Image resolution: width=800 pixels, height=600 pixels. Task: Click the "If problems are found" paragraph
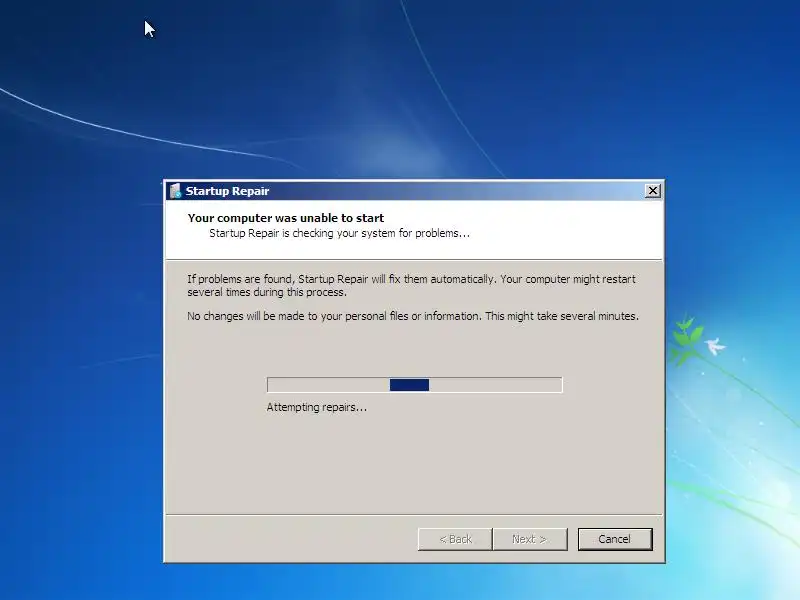(x=411, y=286)
